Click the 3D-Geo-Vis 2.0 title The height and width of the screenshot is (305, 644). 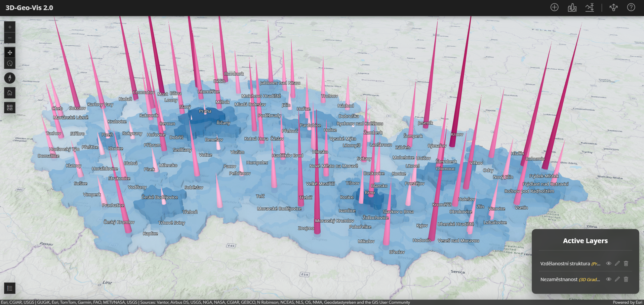click(x=29, y=8)
